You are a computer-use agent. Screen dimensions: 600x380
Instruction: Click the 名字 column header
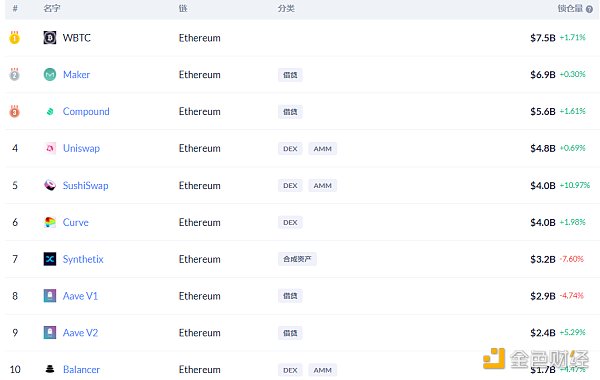click(52, 8)
